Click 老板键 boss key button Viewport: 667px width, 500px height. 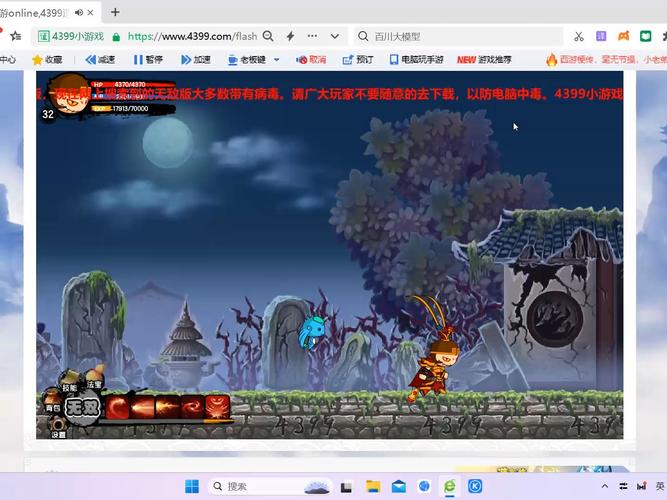tap(248, 60)
